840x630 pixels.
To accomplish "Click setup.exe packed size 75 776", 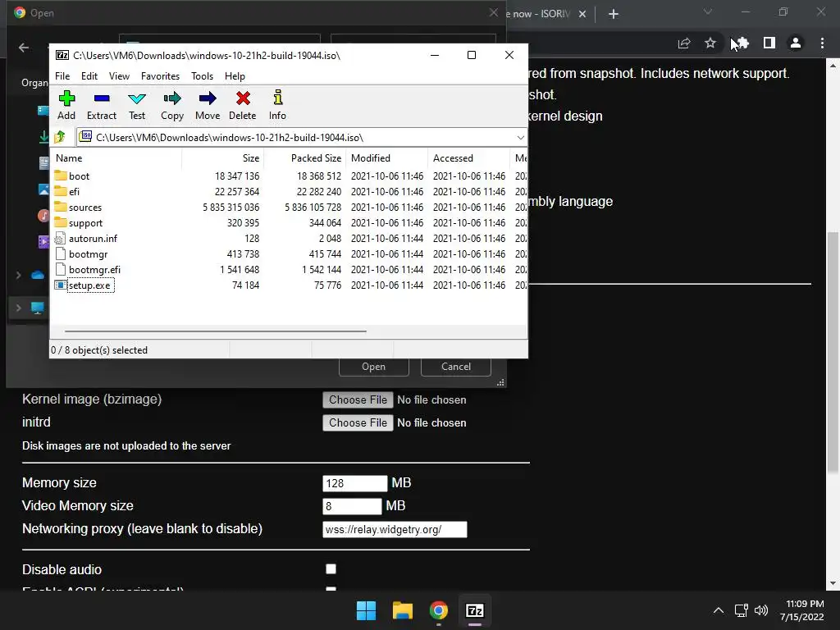I will [327, 285].
